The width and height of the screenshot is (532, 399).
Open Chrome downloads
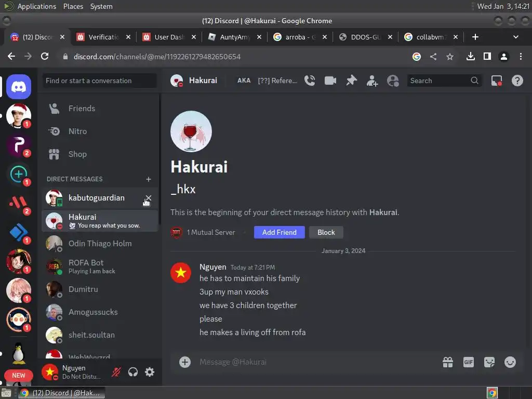pos(470,57)
